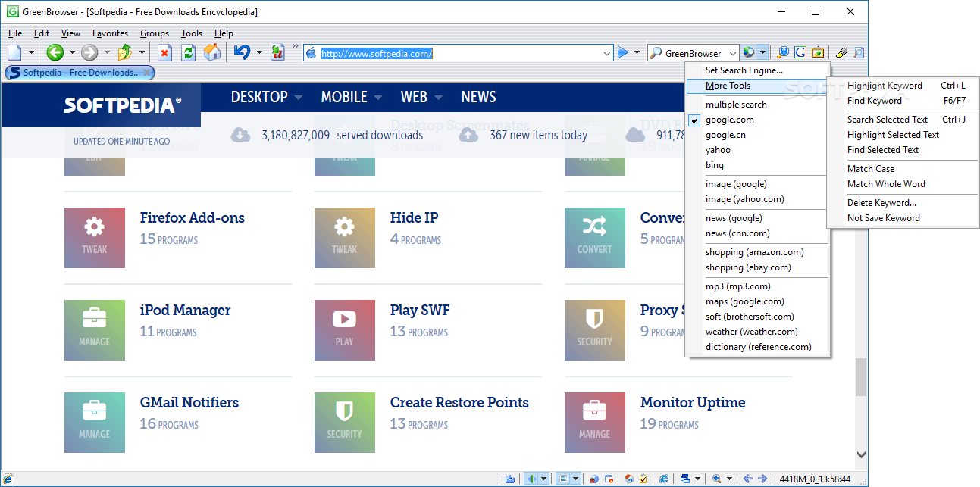Click the Up folder toolbar icon
Image resolution: width=980 pixels, height=487 pixels.
pos(125,52)
